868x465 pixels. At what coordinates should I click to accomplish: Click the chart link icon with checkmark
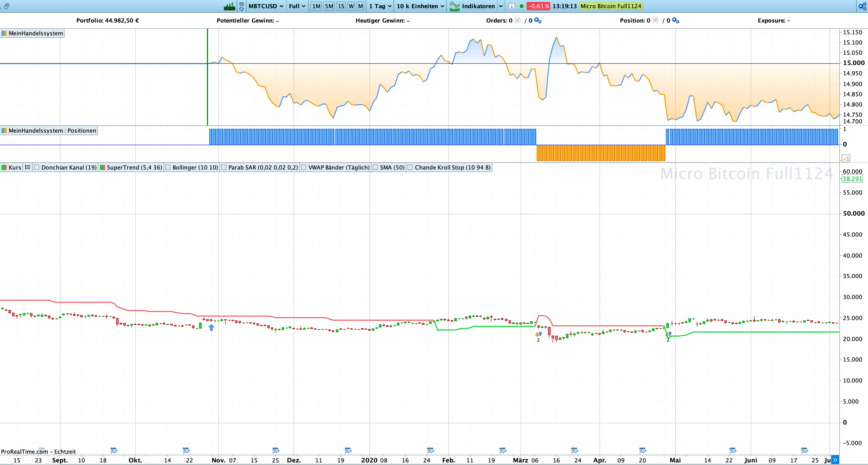coord(242,6)
